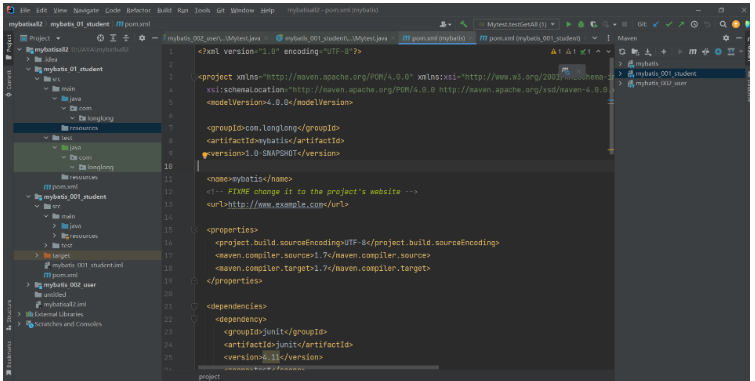Show Git history clock icon

[x=694, y=24]
